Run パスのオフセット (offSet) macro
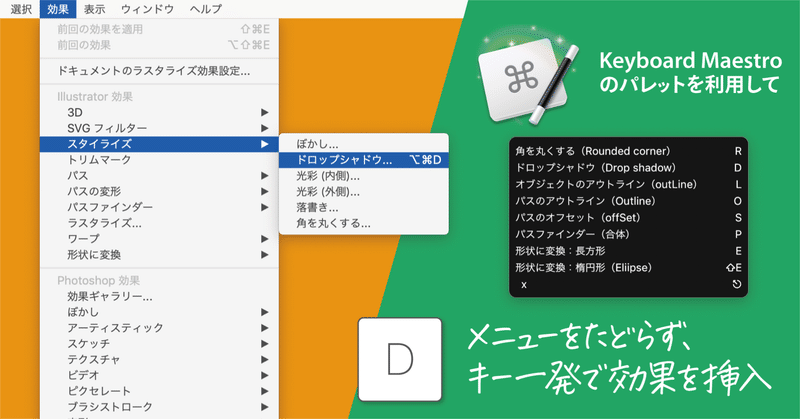Screen dimensions: 800x419 click(x=629, y=218)
